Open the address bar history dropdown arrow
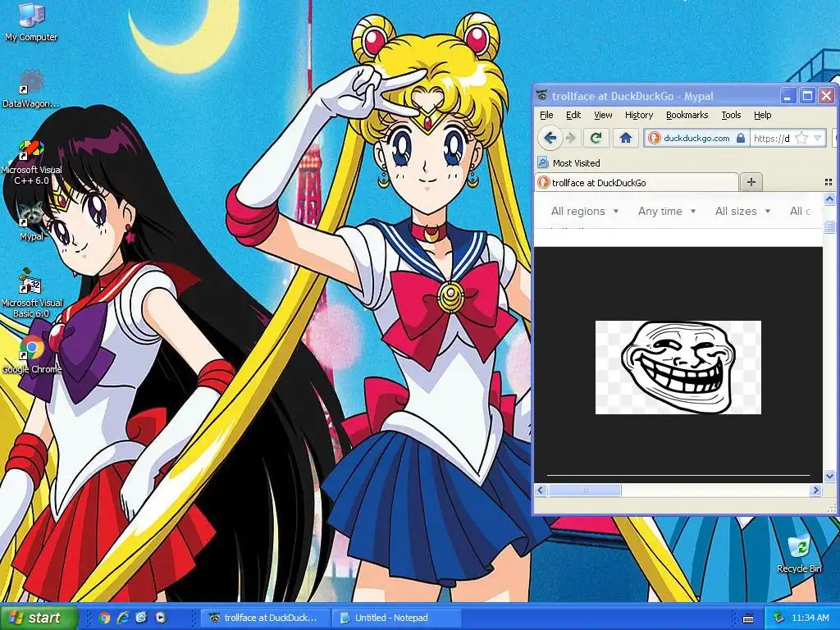This screenshot has height=630, width=840. 818,138
